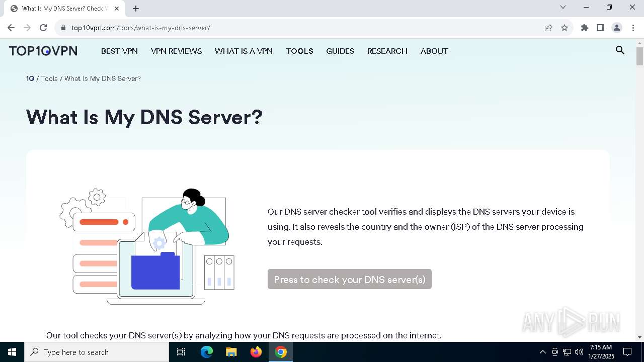The width and height of the screenshot is (644, 362).
Task: Open a new browser tab
Action: tap(136, 9)
